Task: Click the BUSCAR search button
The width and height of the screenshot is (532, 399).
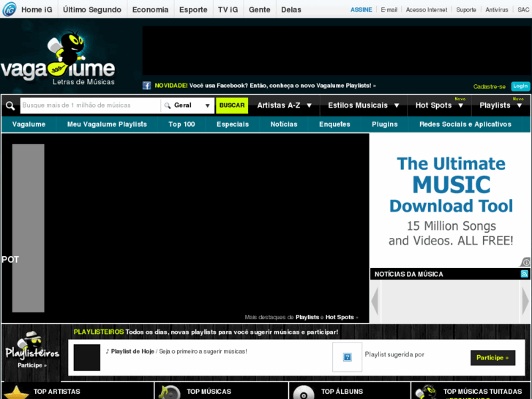Action: point(232,105)
